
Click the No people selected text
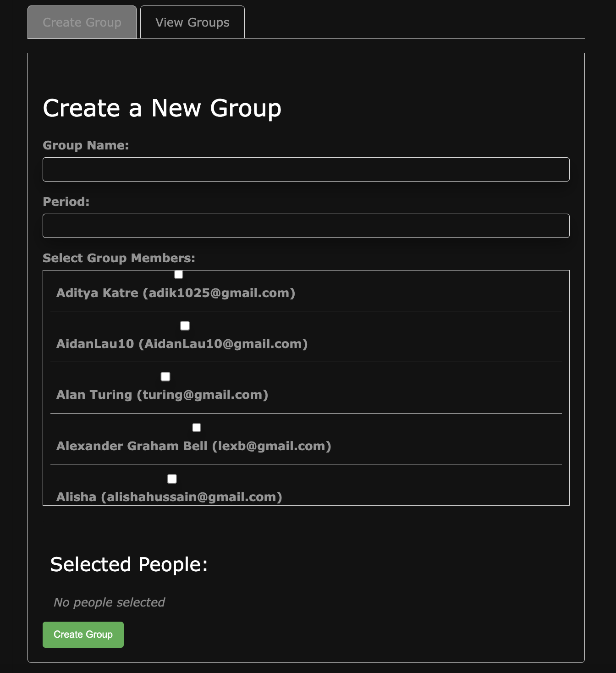108,602
